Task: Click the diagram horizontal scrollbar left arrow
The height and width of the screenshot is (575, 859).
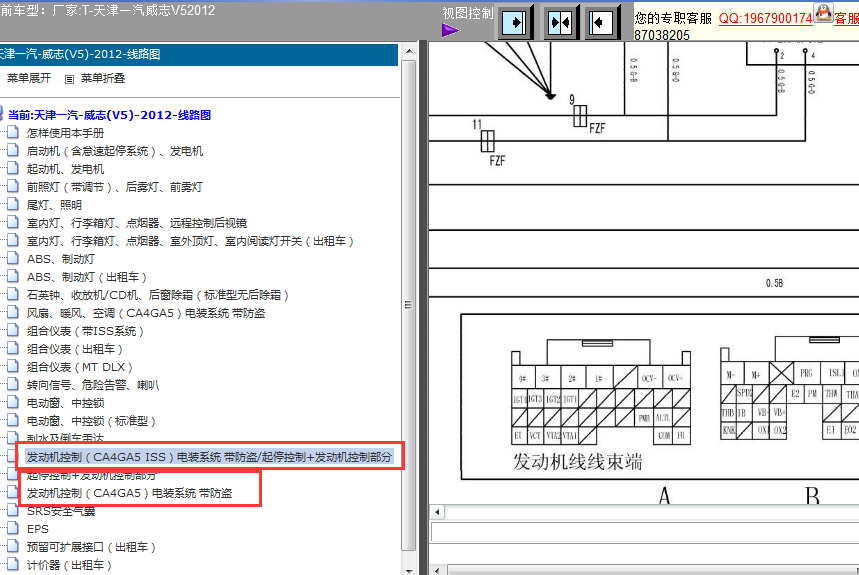Action: click(x=437, y=513)
